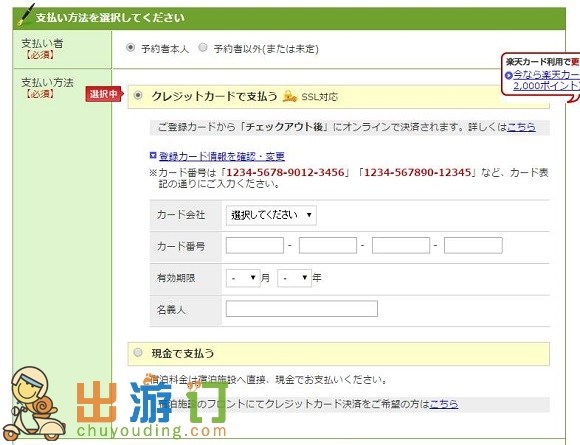
Task: Click the sample card number 1234-5678-9012-3456
Action: (x=285, y=172)
